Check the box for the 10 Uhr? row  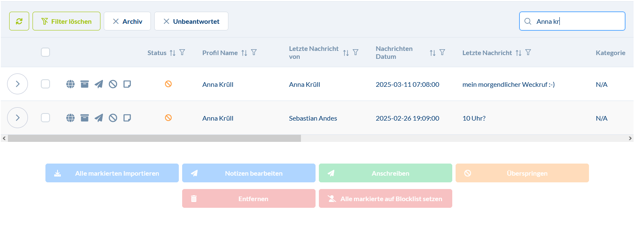coord(45,118)
